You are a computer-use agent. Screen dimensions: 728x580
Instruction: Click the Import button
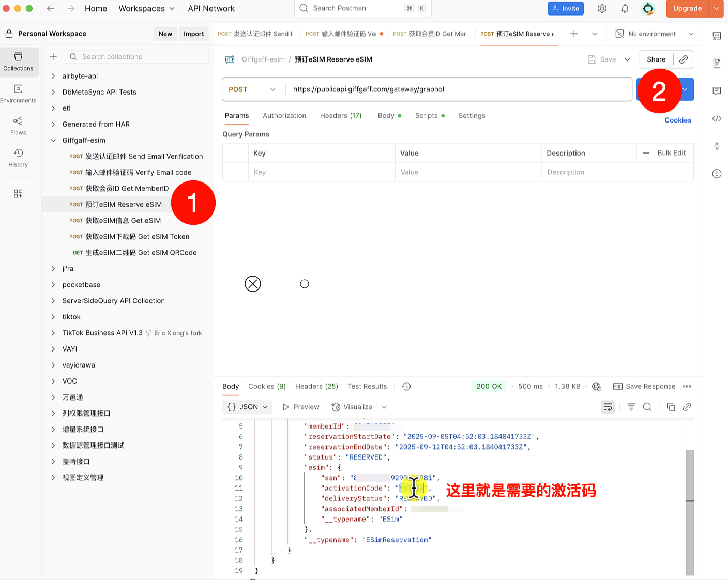[x=193, y=34]
